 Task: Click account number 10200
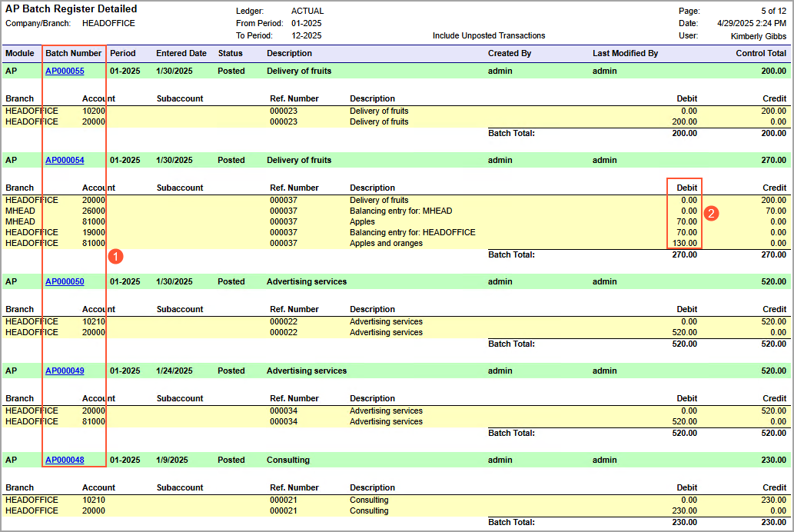94,111
